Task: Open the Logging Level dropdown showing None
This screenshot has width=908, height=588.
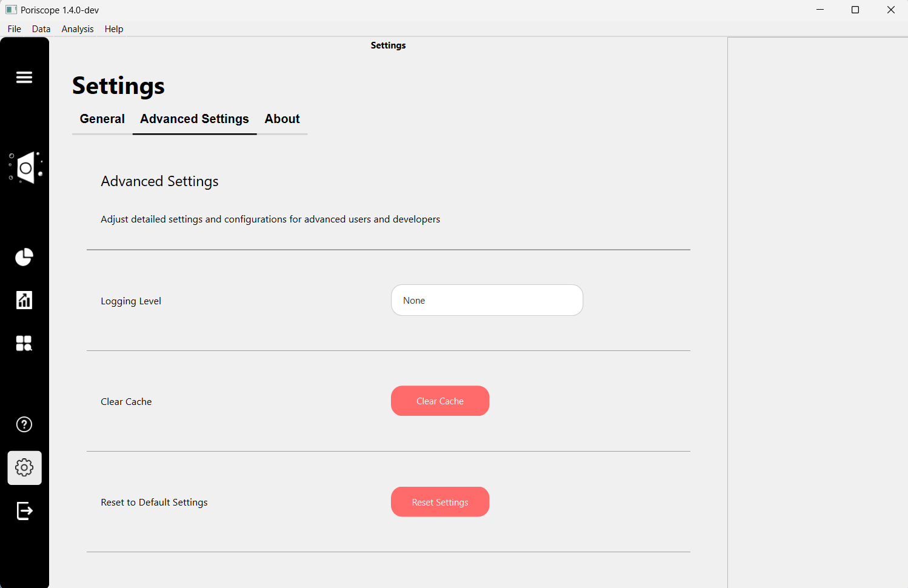Action: click(487, 300)
